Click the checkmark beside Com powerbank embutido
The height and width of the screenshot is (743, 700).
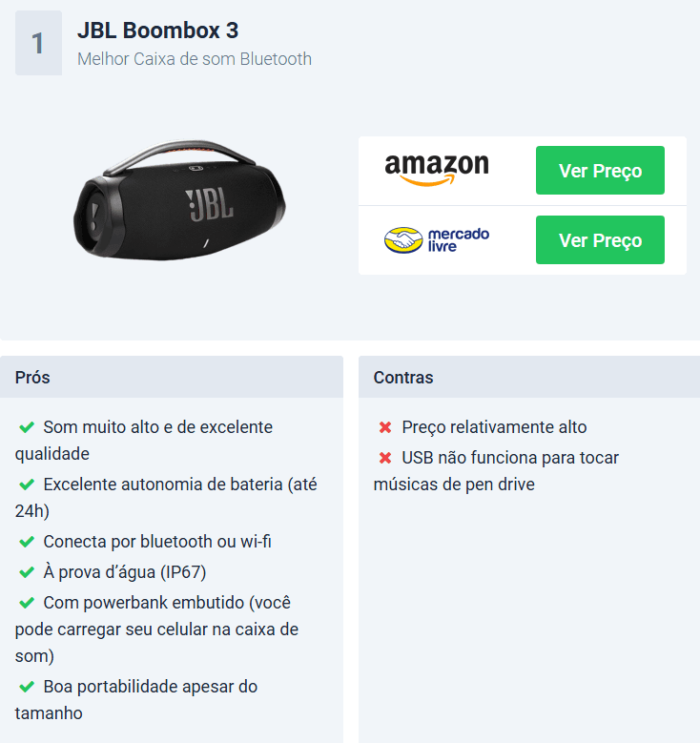pyautogui.click(x=27, y=603)
